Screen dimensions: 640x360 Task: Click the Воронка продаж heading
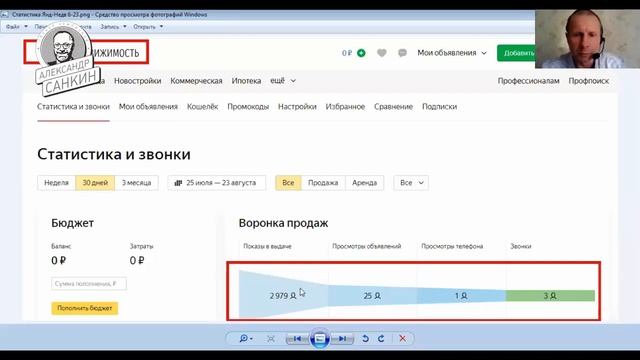[x=283, y=223]
